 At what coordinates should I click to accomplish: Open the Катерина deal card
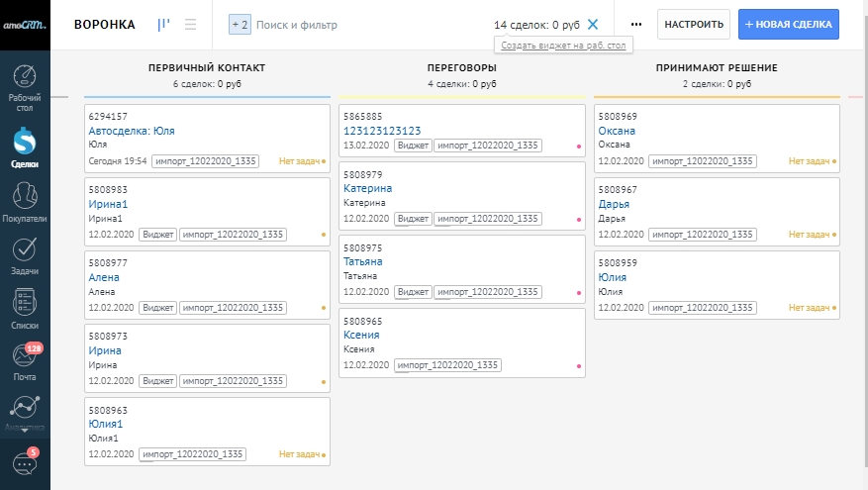367,188
